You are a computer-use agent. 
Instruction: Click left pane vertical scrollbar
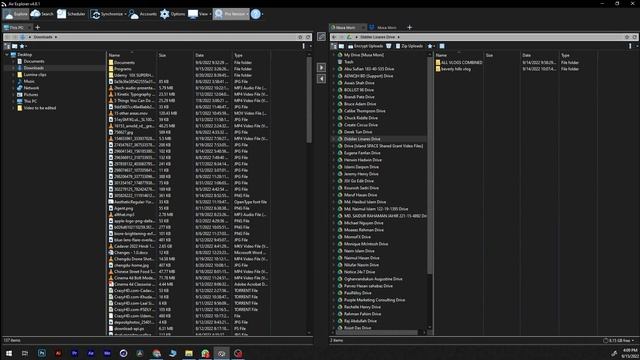tap(309, 100)
